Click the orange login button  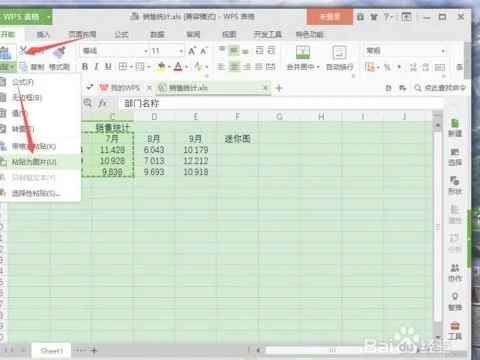click(x=330, y=17)
